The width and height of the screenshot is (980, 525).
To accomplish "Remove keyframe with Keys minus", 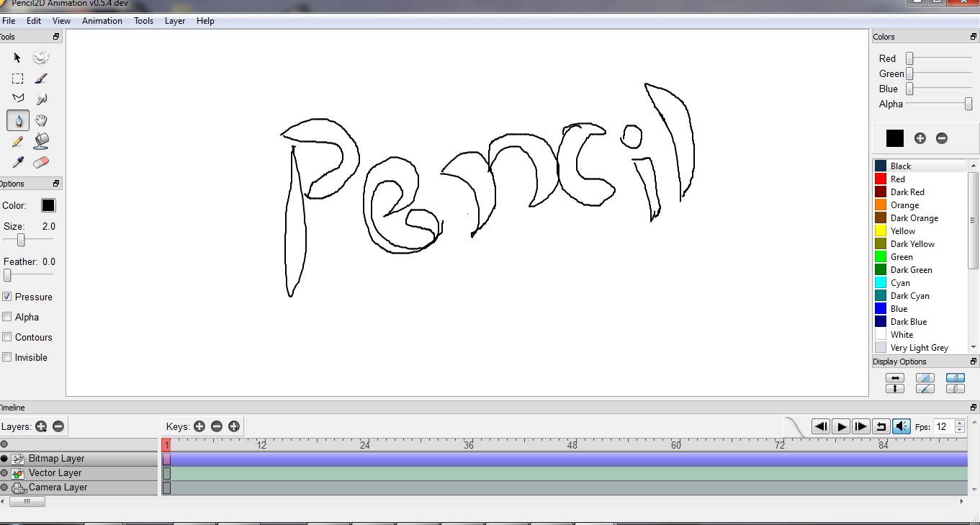I will [217, 426].
